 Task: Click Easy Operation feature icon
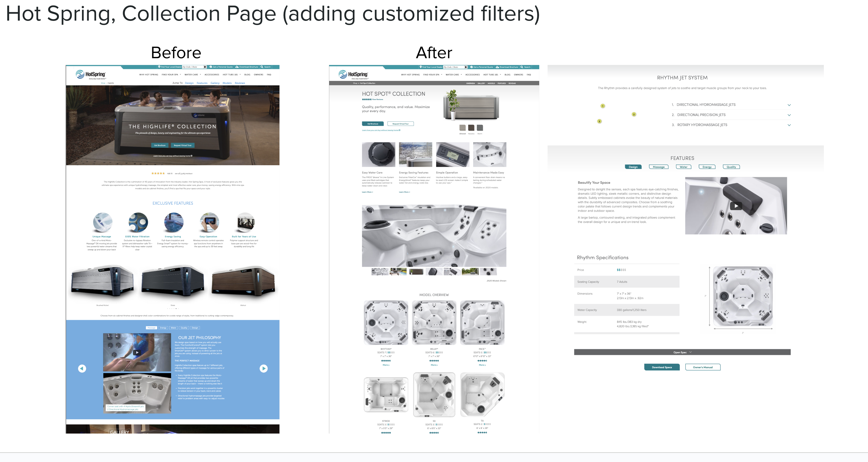tap(209, 222)
